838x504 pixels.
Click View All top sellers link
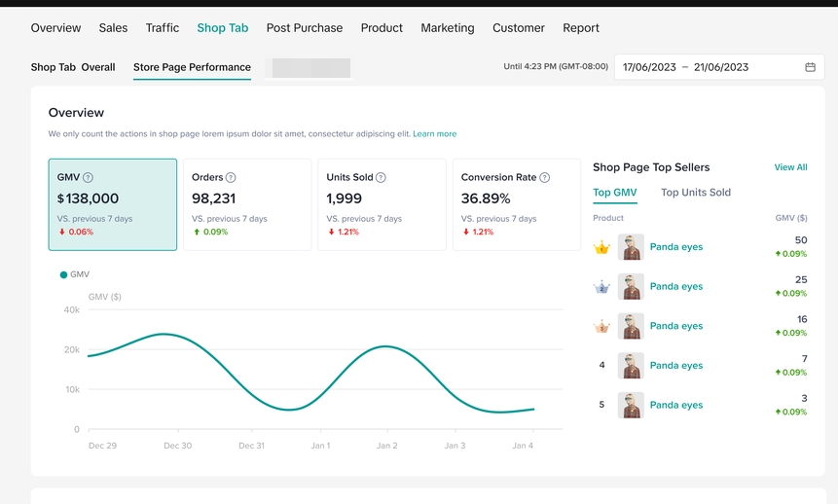point(790,167)
